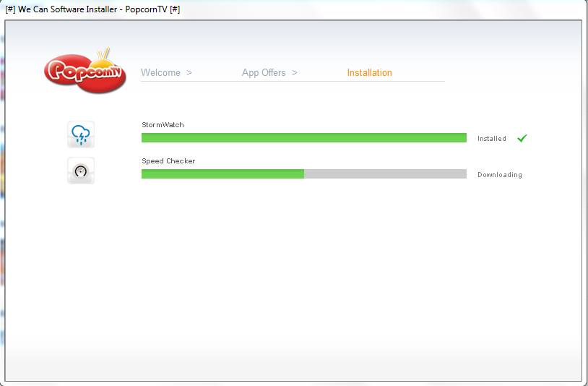Click the green Installed checkmark
This screenshot has height=386, width=588.
pyautogui.click(x=522, y=138)
